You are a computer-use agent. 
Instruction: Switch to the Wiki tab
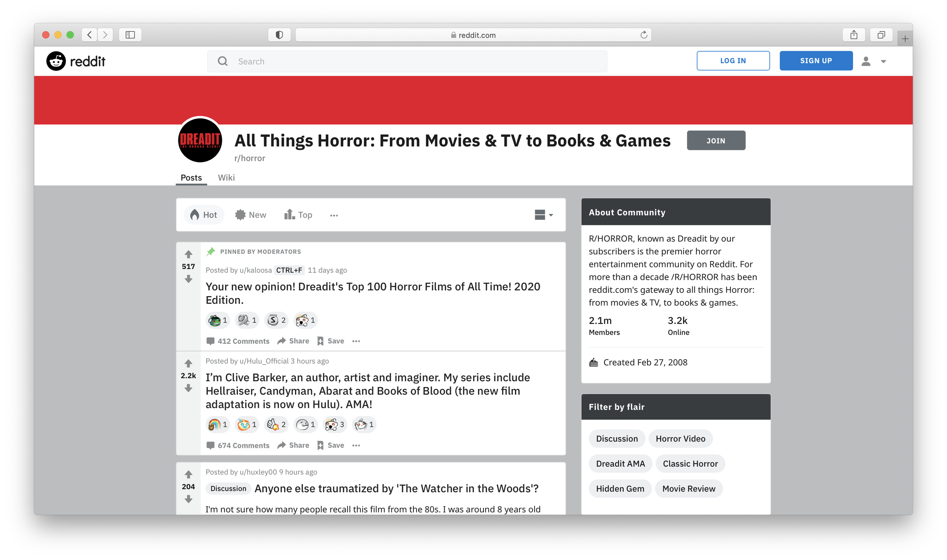pyautogui.click(x=226, y=178)
